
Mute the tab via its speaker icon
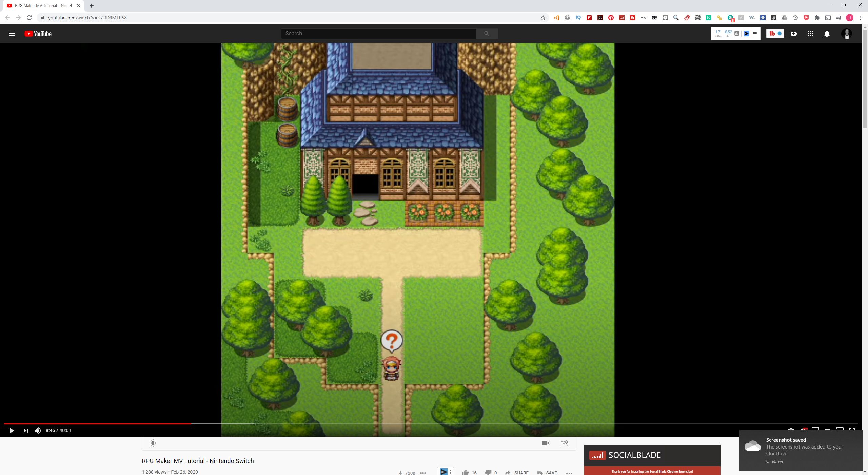(71, 6)
